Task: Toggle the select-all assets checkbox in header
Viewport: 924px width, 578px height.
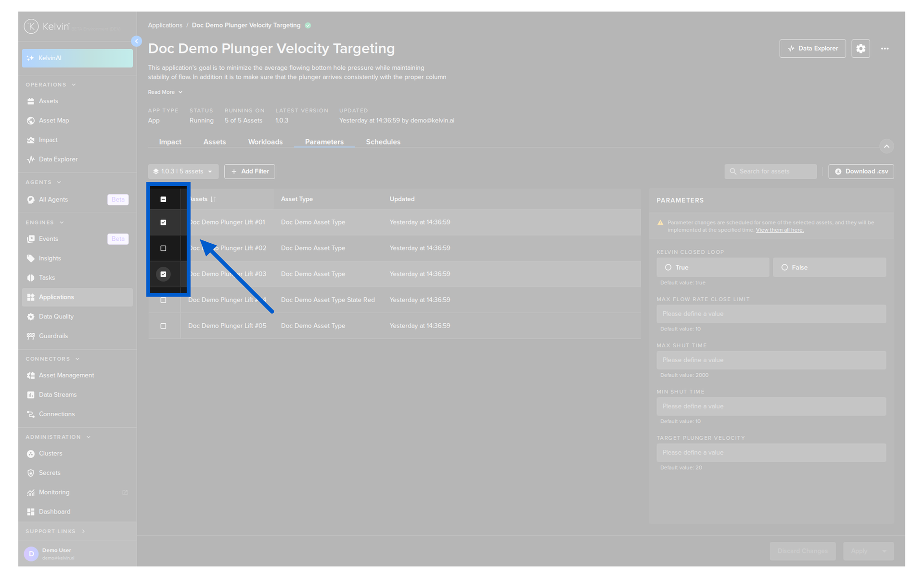Action: [163, 199]
